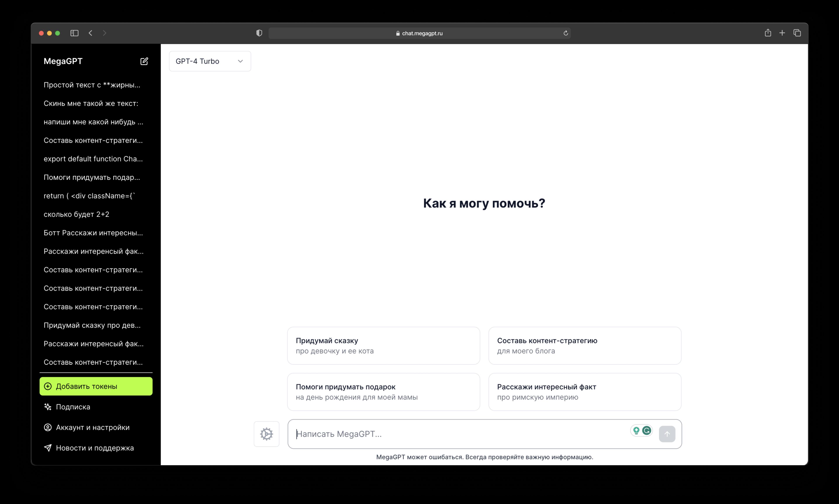The width and height of the screenshot is (839, 504).
Task: Click the user icon beside Аккаунт и настройки
Action: 48,427
